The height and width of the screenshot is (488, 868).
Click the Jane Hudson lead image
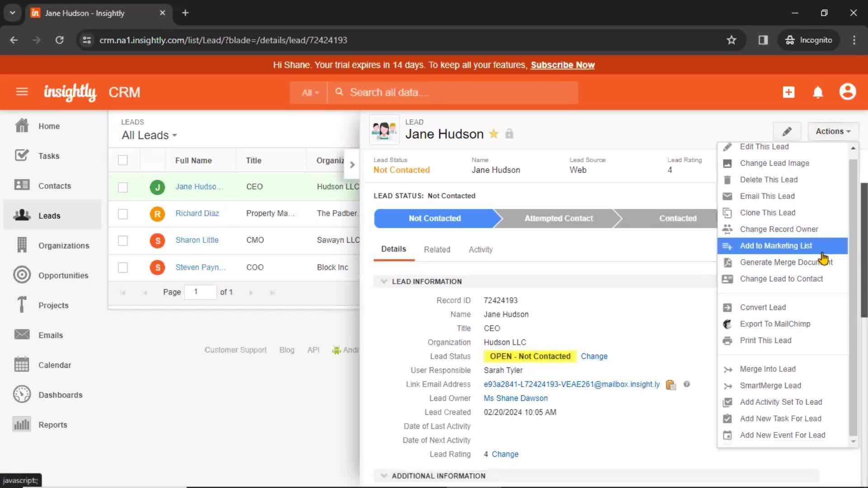384,130
